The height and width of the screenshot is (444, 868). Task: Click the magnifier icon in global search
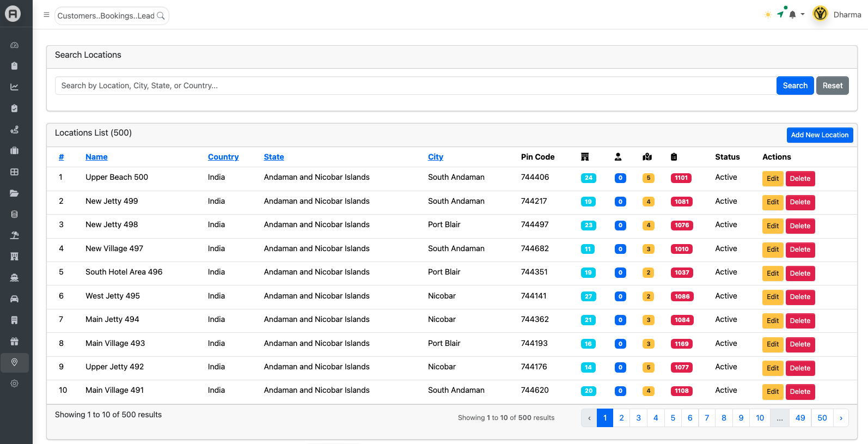(161, 16)
